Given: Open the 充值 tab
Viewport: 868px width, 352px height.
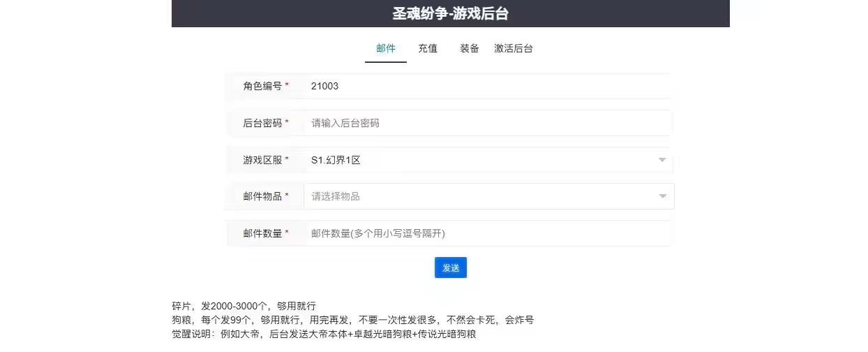Looking at the screenshot, I should (428, 48).
